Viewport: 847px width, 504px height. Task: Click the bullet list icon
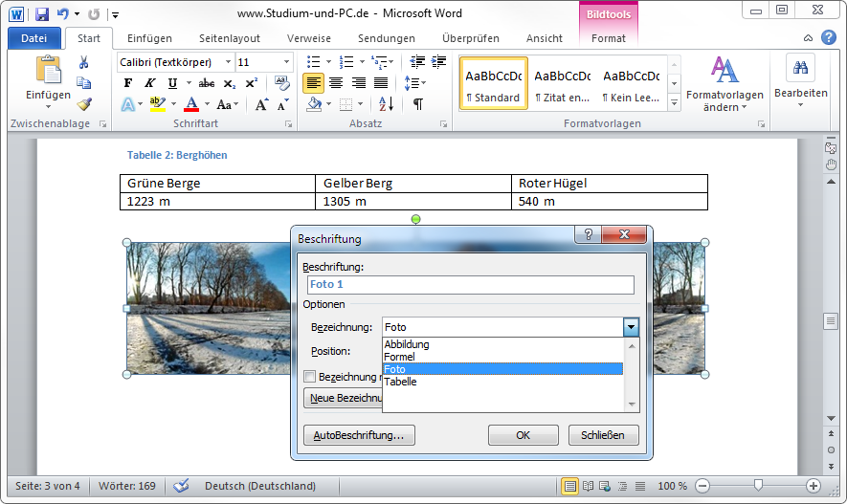tap(313, 62)
